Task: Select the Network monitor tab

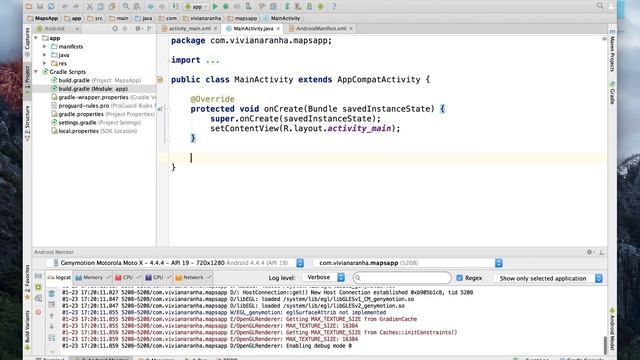Action: coord(193,278)
